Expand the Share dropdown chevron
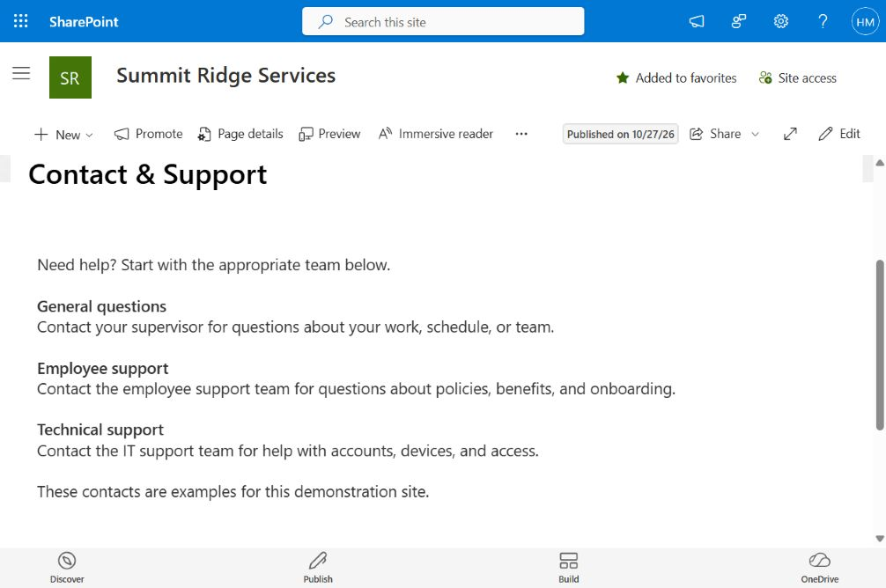This screenshot has height=588, width=886. (x=755, y=135)
